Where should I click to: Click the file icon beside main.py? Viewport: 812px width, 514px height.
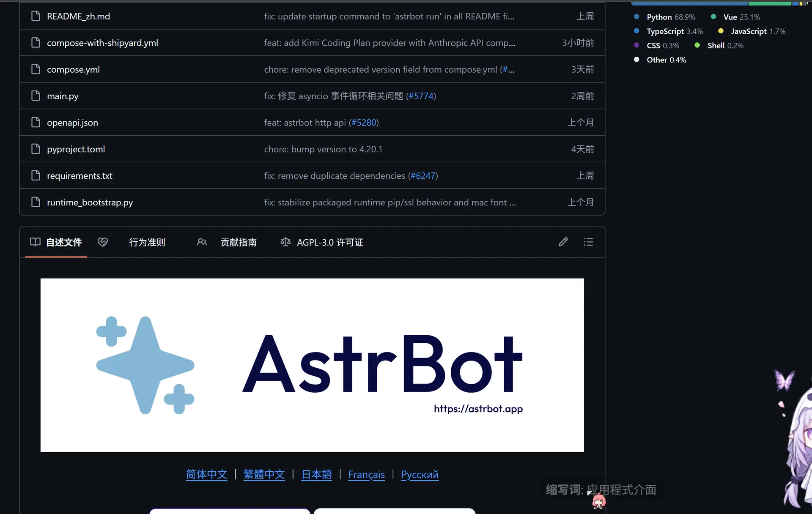(x=36, y=96)
